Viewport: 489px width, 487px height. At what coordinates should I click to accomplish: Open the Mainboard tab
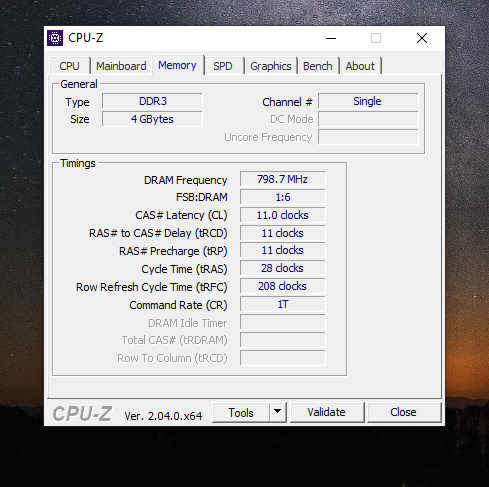(x=121, y=66)
